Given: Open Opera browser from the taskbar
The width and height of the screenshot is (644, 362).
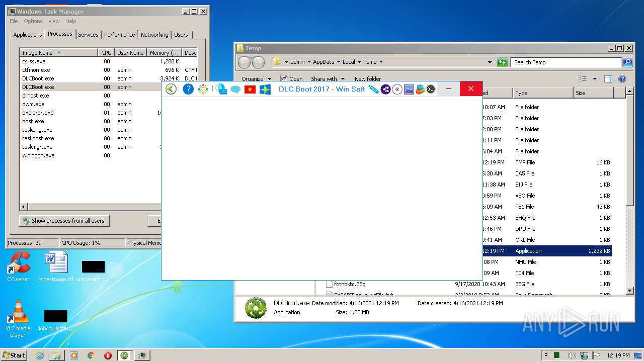Looking at the screenshot, I should click(108, 355).
